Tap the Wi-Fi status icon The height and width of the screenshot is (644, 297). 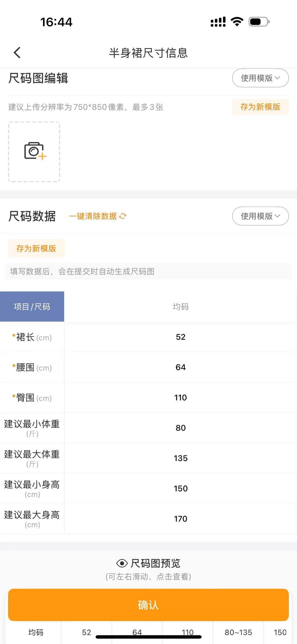[x=237, y=22]
